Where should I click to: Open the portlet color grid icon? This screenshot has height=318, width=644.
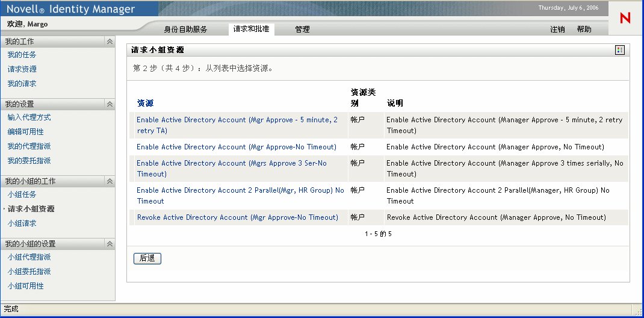[x=620, y=50]
